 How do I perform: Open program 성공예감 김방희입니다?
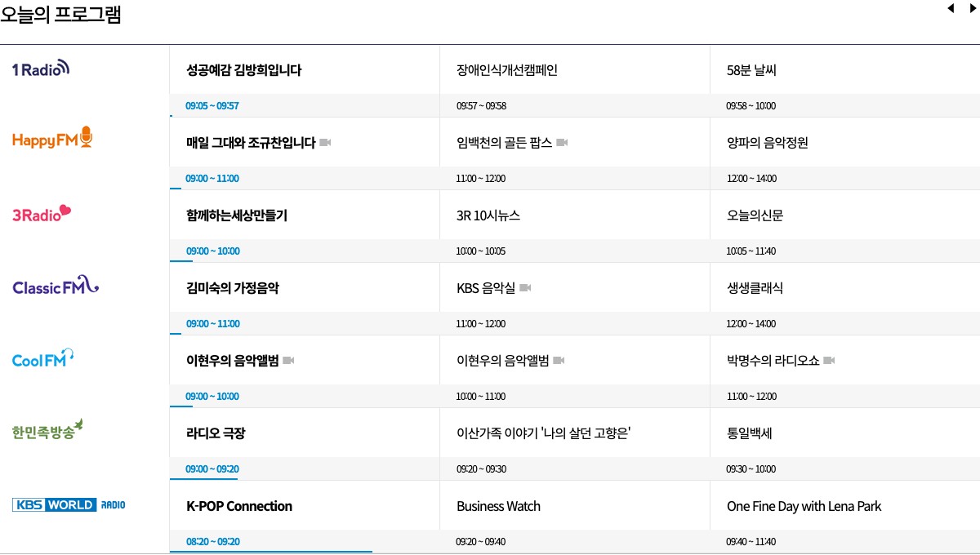(244, 70)
